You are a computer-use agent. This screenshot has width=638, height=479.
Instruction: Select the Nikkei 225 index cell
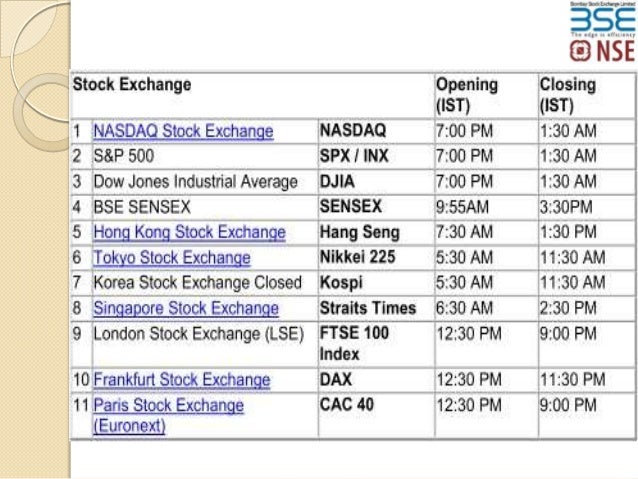pyautogui.click(x=357, y=258)
